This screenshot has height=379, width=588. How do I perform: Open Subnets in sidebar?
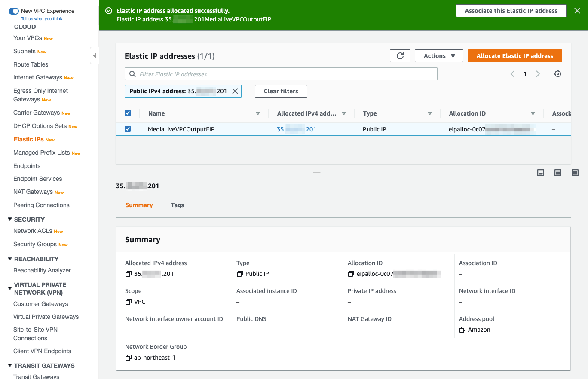[24, 51]
